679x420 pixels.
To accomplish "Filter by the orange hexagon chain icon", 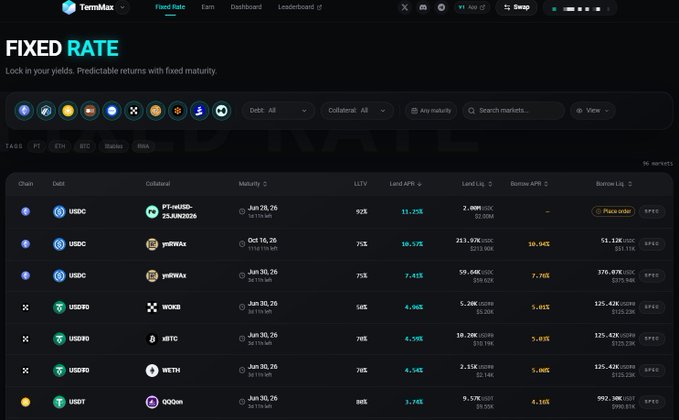I will tap(178, 111).
